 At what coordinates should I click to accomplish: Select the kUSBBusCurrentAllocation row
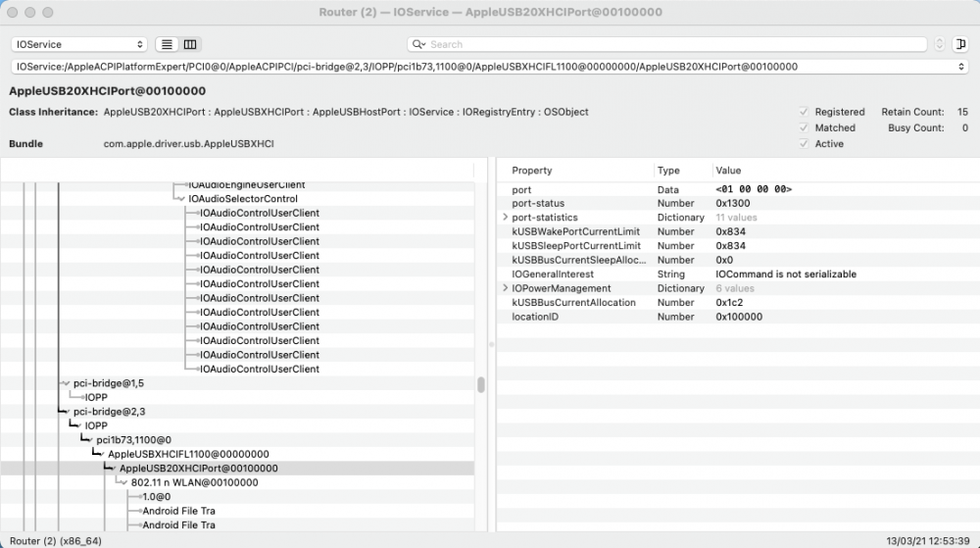pyautogui.click(x=738, y=303)
